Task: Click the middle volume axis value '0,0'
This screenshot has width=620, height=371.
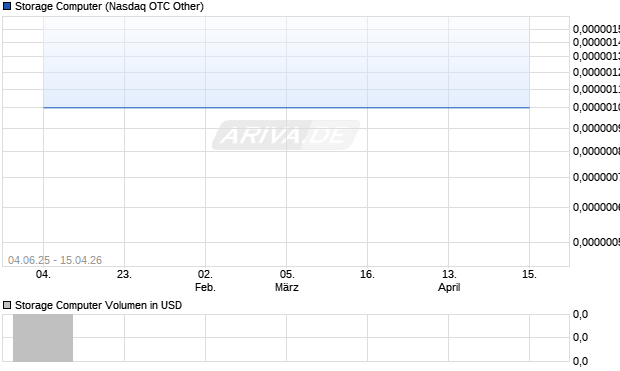Action: [x=580, y=337]
